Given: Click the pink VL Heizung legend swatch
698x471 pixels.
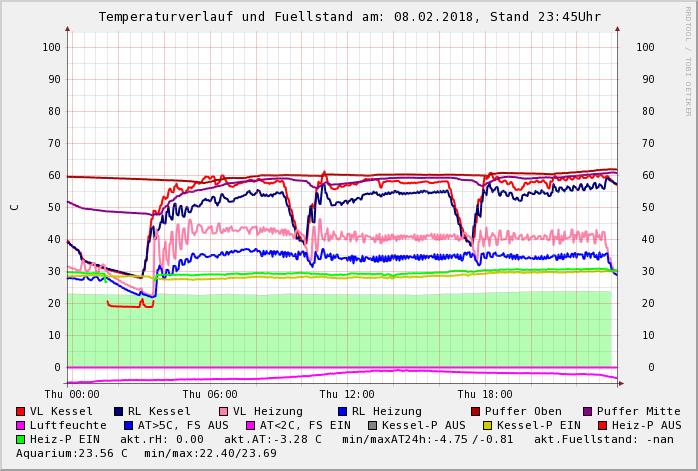Looking at the screenshot, I should (x=224, y=411).
